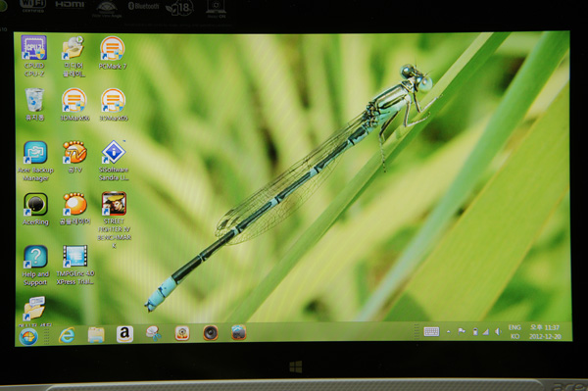Open the Windows Start orb

click(28, 336)
